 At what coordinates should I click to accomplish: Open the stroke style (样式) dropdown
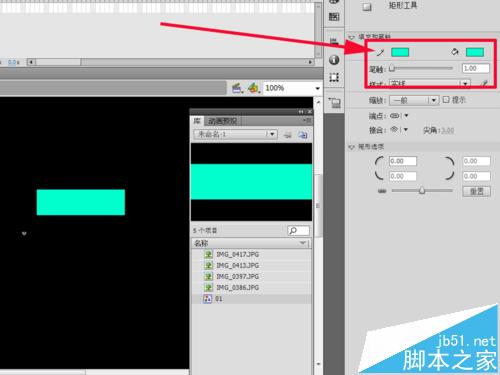tap(430, 83)
